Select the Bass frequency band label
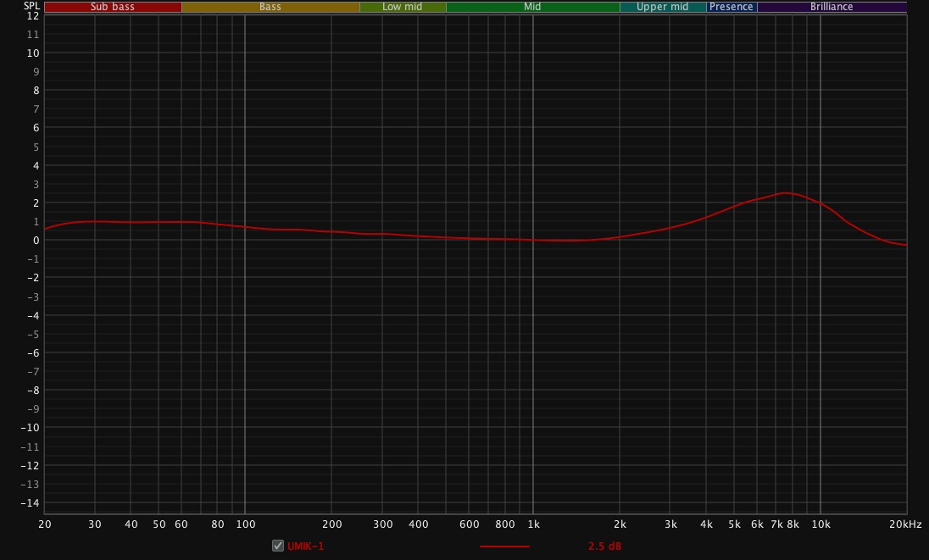The height and width of the screenshot is (560, 929). (270, 7)
